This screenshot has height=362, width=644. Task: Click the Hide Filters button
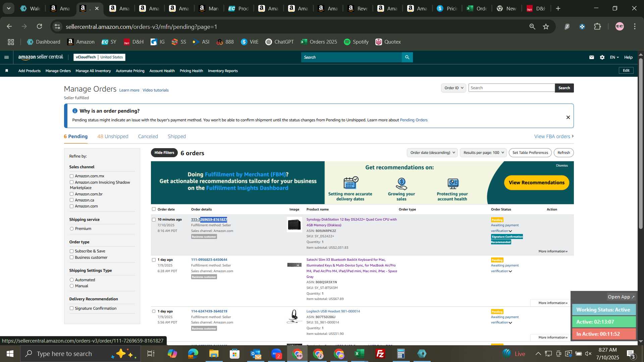(164, 153)
